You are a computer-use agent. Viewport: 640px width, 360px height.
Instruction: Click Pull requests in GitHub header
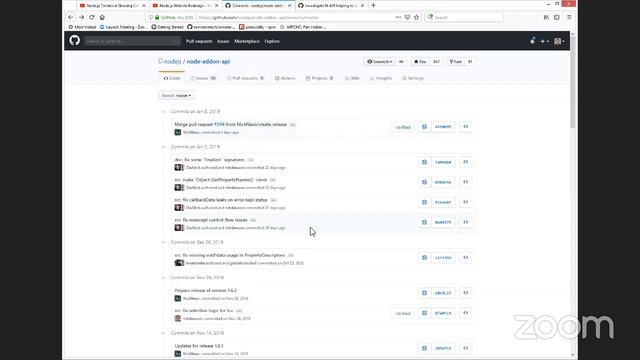point(199,41)
